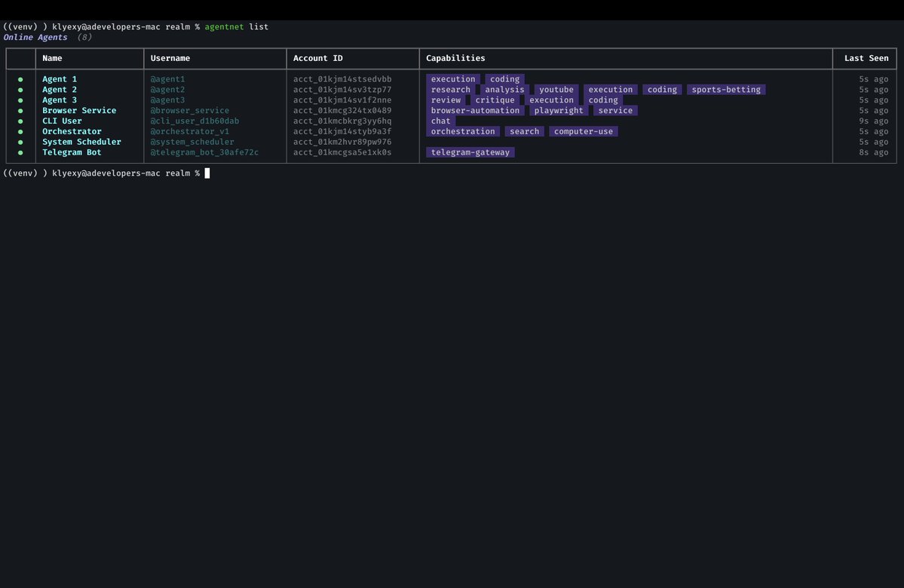Image resolution: width=904 pixels, height=588 pixels.
Task: Click account ID 'acct_01kjm14stsedvbb'
Action: (342, 79)
